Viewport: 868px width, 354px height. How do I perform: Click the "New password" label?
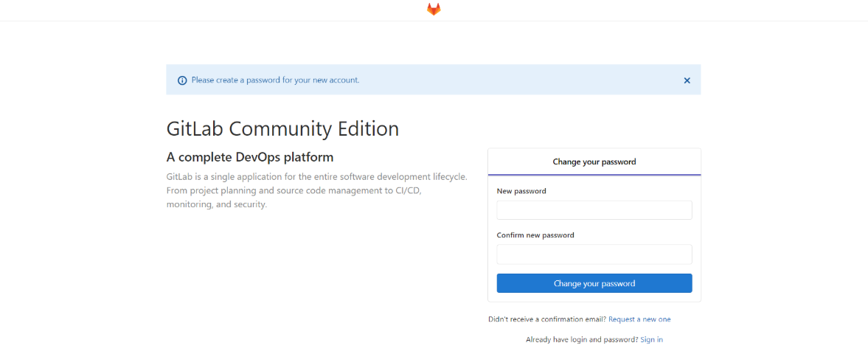(521, 191)
